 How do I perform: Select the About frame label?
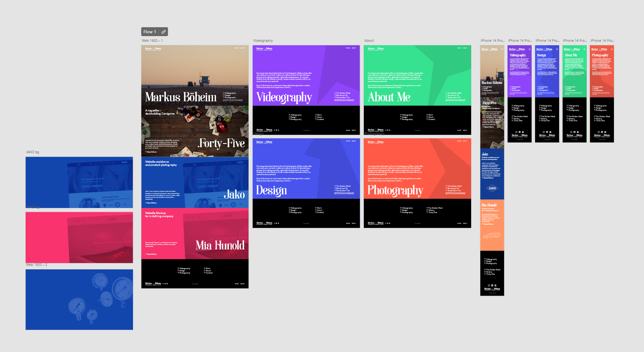369,41
